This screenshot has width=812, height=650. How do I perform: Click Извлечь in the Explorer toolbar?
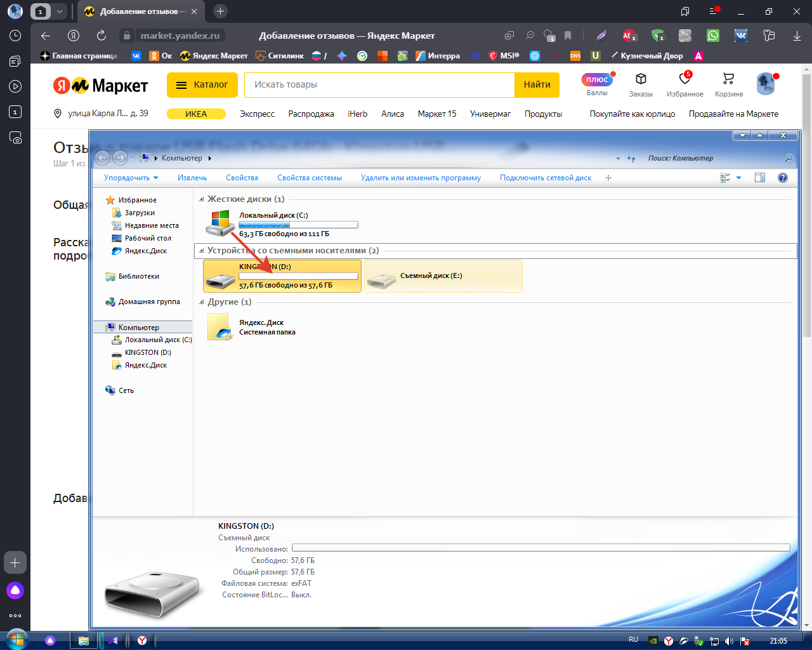(192, 178)
